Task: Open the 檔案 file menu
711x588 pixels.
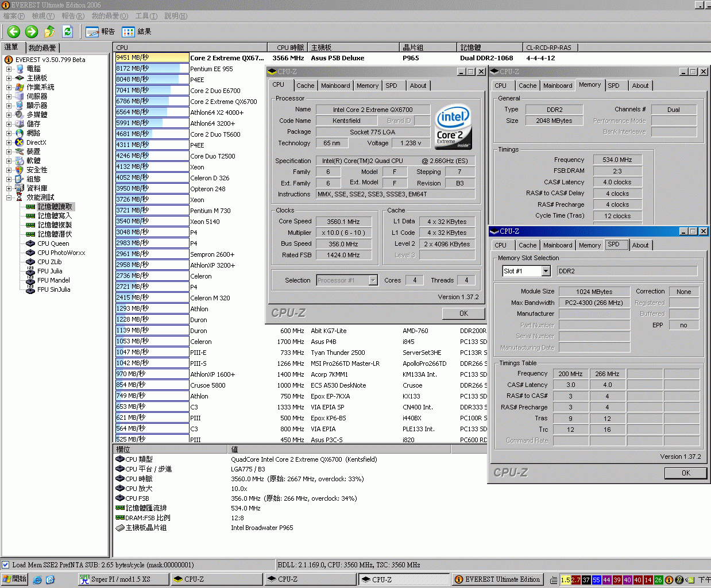Action: 14,16
